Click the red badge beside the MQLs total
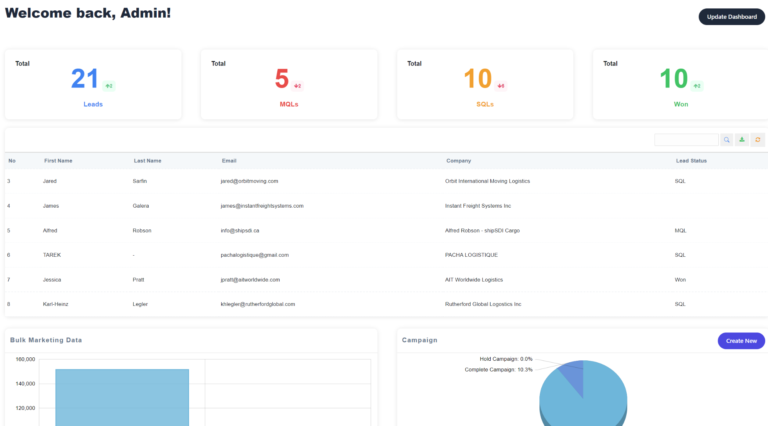The width and height of the screenshot is (768, 426). pos(298,86)
